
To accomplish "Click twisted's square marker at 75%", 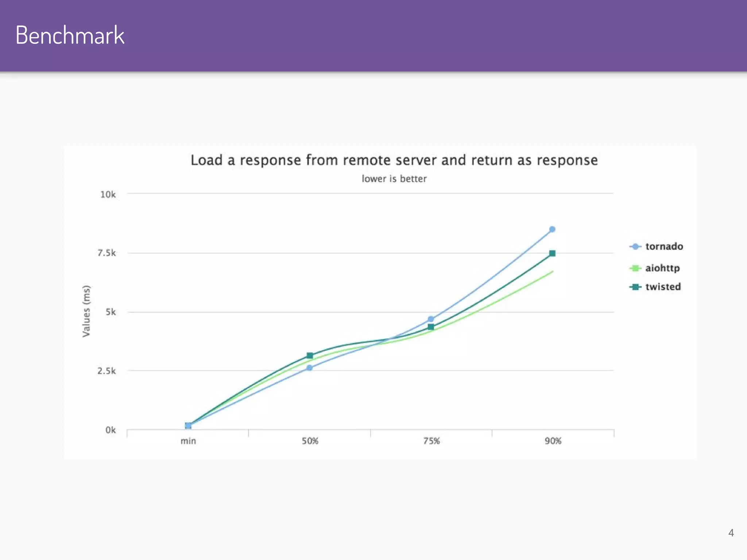I will (431, 327).
